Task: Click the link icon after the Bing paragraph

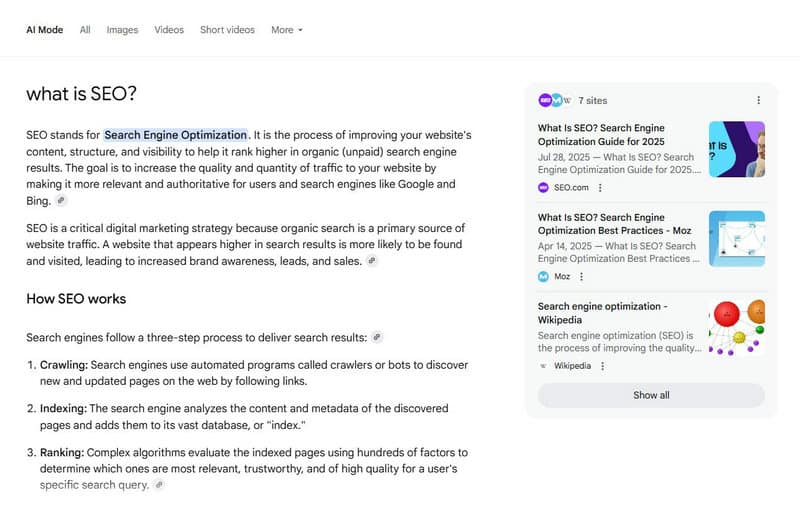Action: pyautogui.click(x=61, y=201)
